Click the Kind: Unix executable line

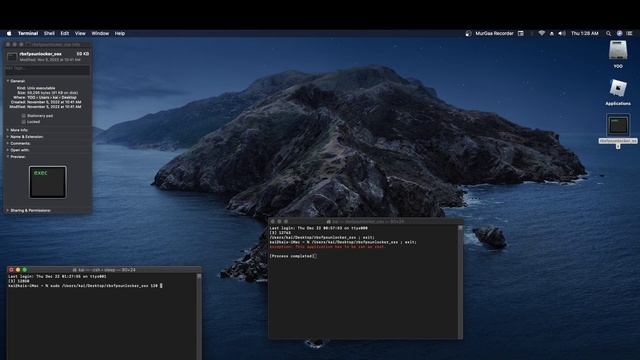click(36, 88)
